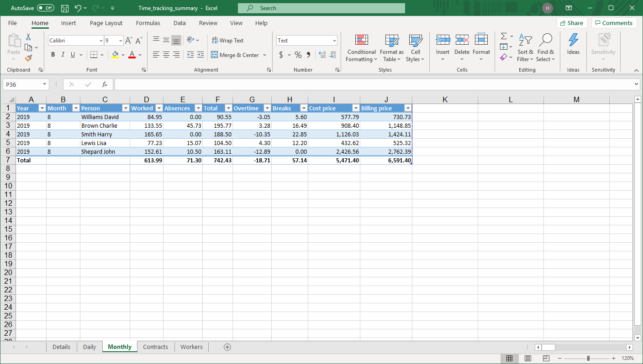
Task: Click the Middle Align icon
Action: pos(166,41)
